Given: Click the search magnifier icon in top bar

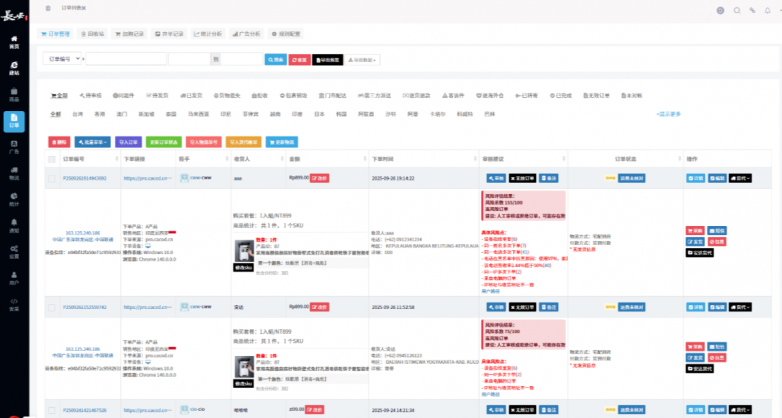Looking at the screenshot, I should coord(737,10).
